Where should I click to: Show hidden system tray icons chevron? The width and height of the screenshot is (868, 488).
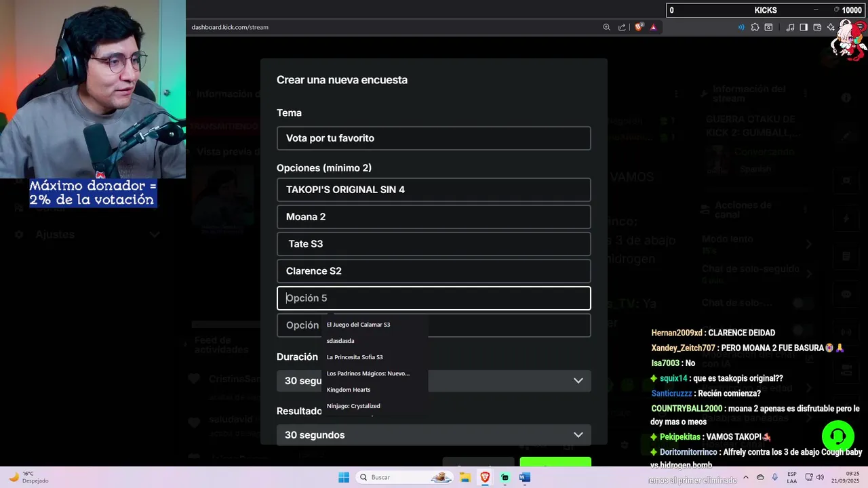pyautogui.click(x=746, y=477)
